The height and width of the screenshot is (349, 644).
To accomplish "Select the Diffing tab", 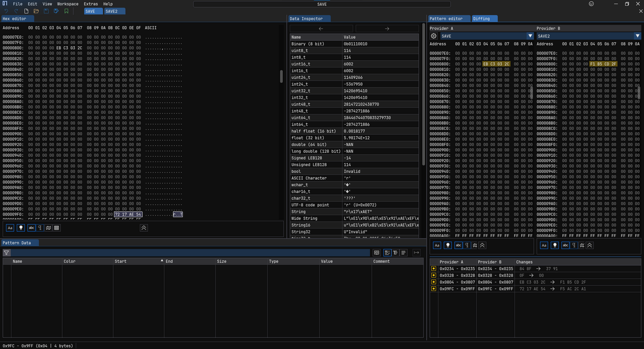I will point(485,19).
